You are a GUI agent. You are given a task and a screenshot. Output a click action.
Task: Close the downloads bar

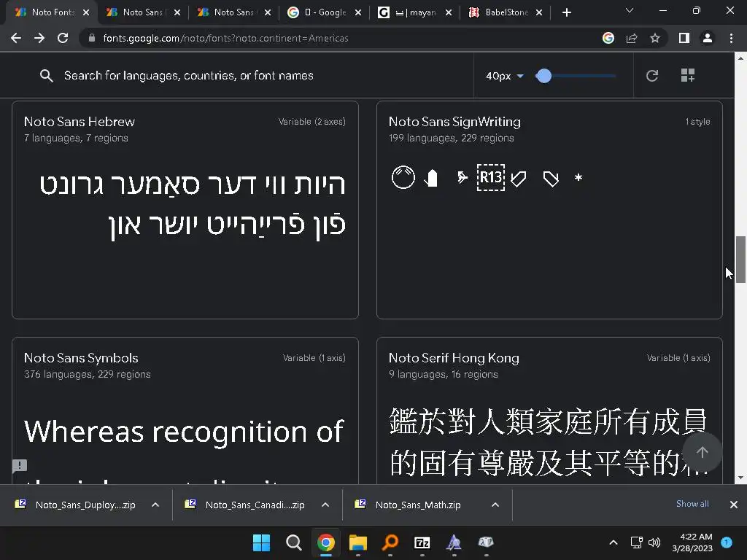734,505
